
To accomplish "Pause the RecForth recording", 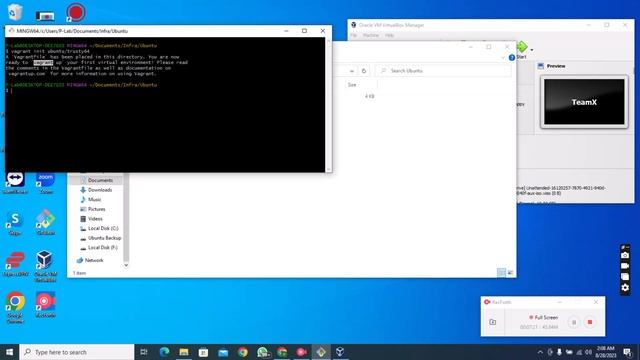I will [x=573, y=322].
